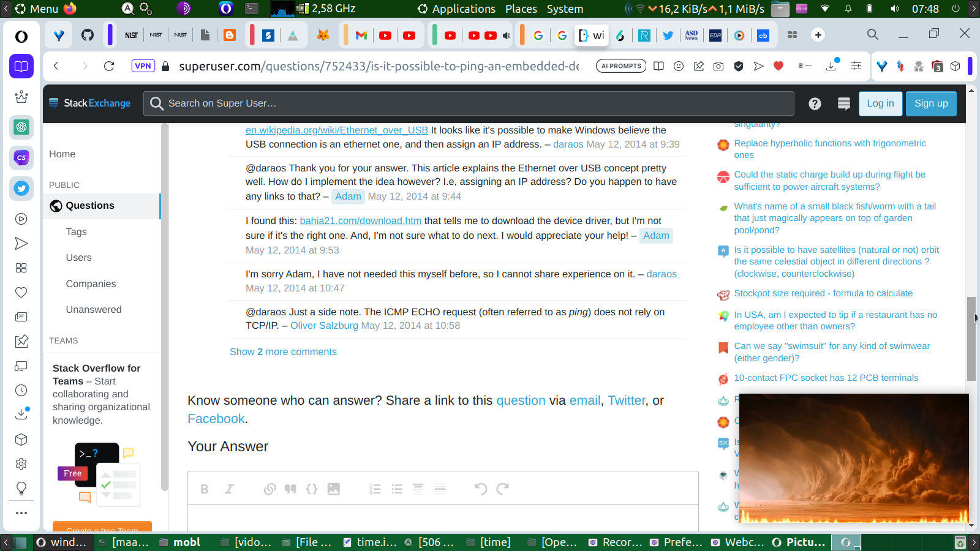Open the Users sidebar item

pyautogui.click(x=79, y=258)
